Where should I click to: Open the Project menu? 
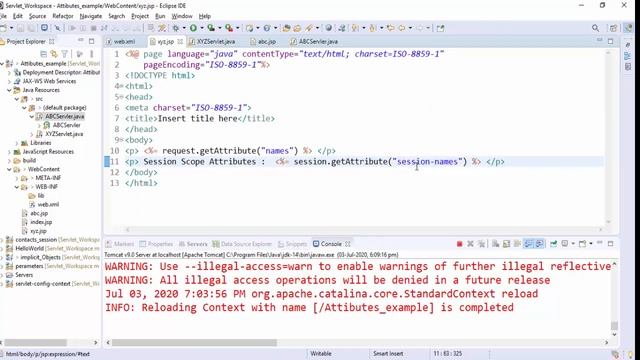(140, 16)
